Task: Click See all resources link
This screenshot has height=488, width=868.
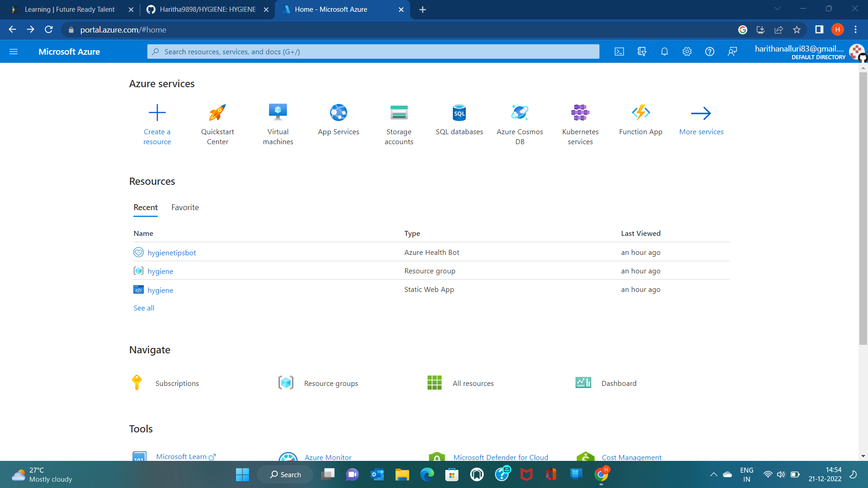Action: 144,308
